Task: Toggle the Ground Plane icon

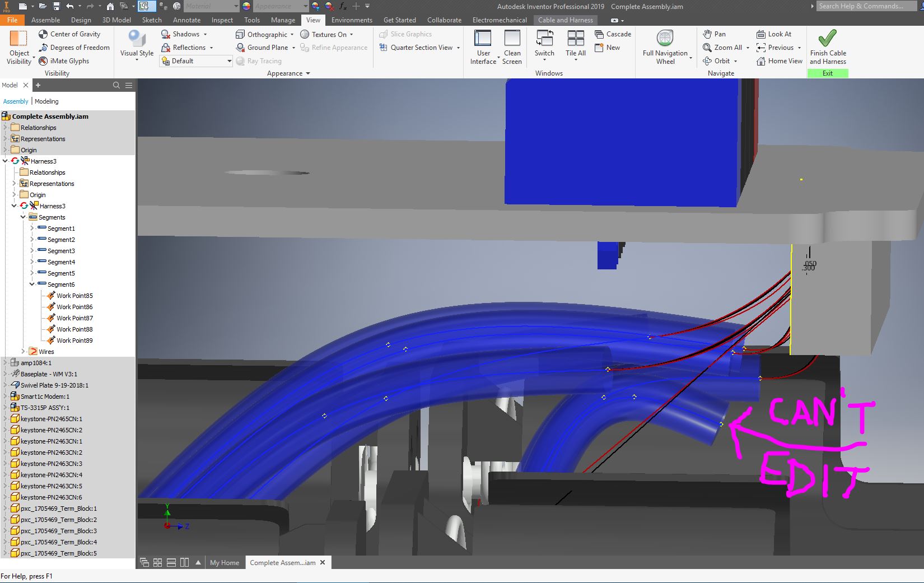Action: pyautogui.click(x=240, y=48)
